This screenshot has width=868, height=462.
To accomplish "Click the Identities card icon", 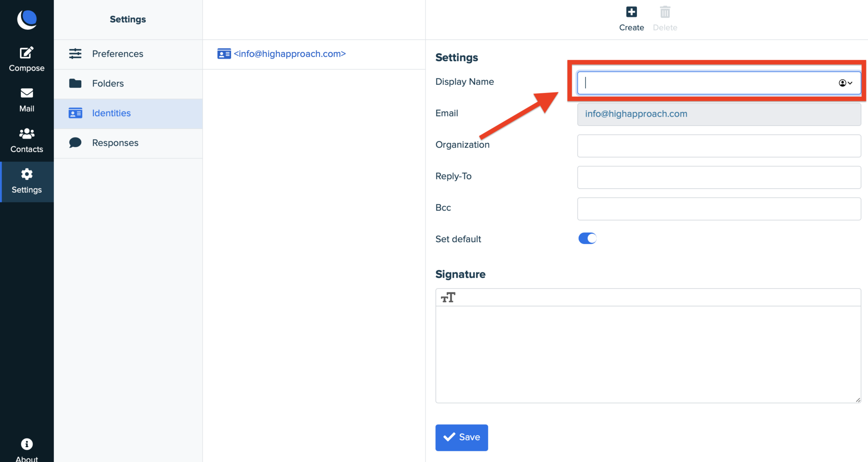I will pyautogui.click(x=75, y=113).
